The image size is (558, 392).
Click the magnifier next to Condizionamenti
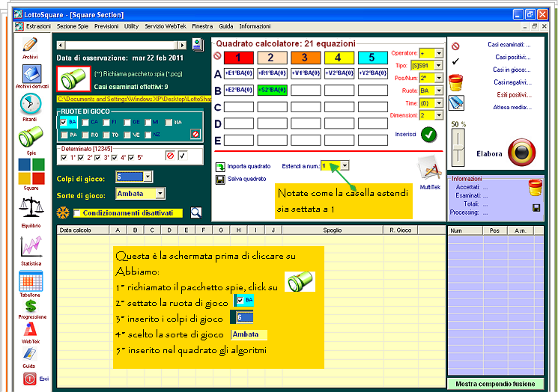tap(195, 212)
